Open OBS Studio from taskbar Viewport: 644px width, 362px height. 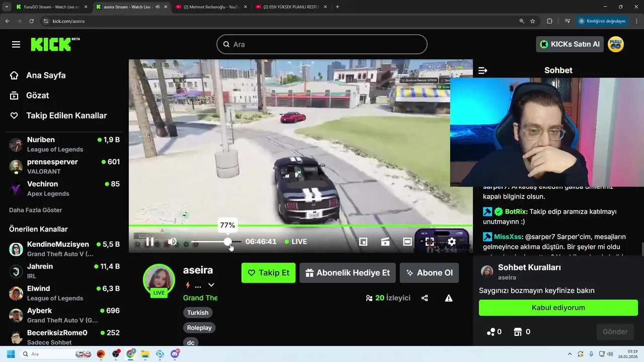coord(116,354)
